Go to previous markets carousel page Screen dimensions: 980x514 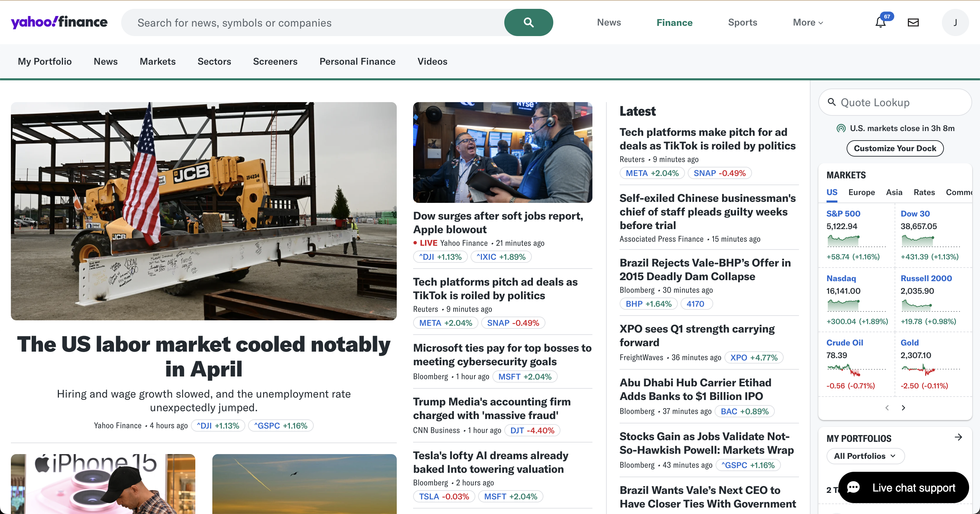point(887,407)
